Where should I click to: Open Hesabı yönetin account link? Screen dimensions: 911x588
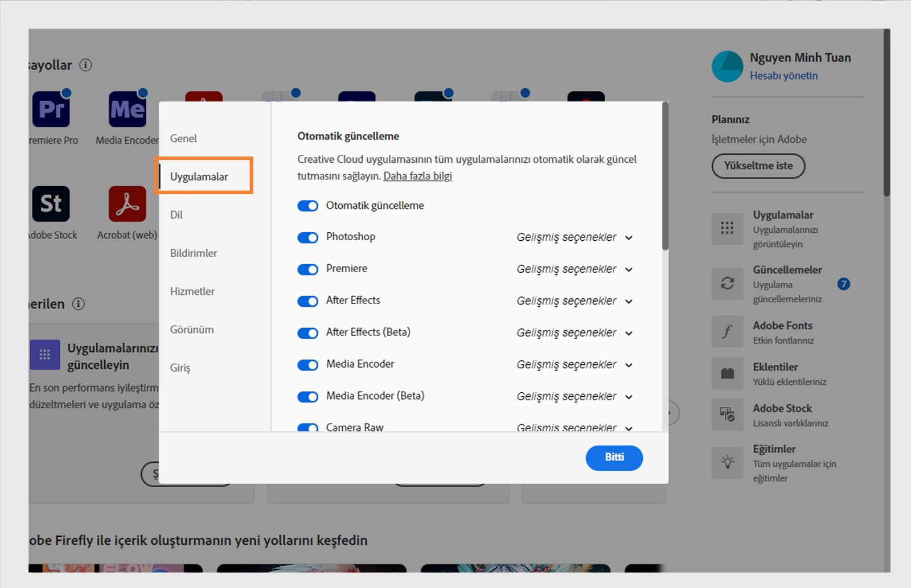coord(784,75)
